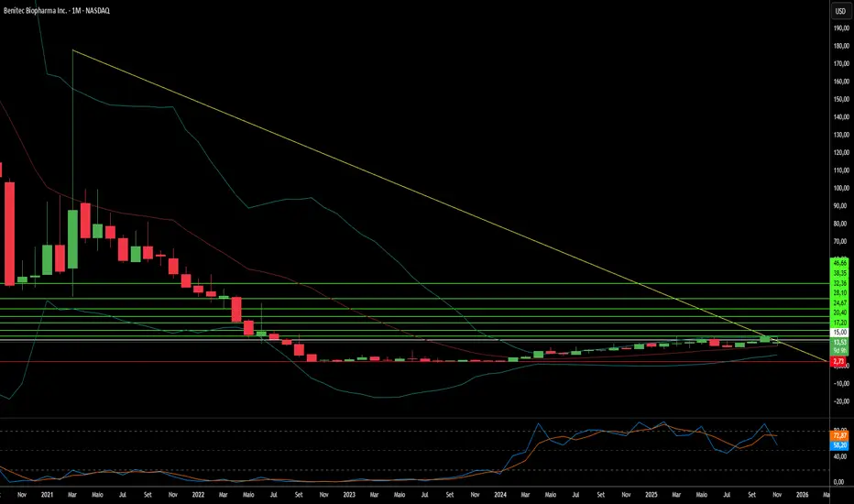This screenshot has width=854, height=504.
Task: Select 2026 on the time axis
Action: coord(800,493)
